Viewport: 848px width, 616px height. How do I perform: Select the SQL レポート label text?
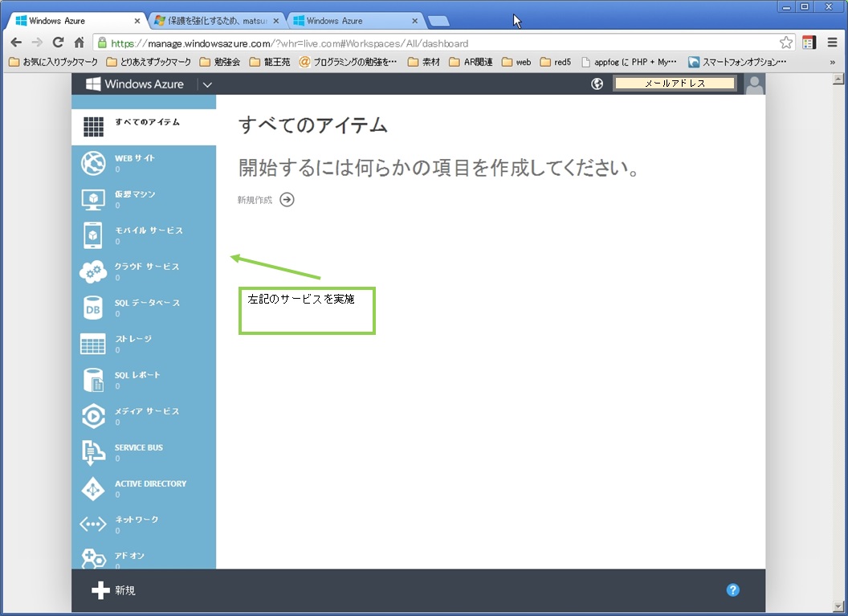[x=137, y=375]
